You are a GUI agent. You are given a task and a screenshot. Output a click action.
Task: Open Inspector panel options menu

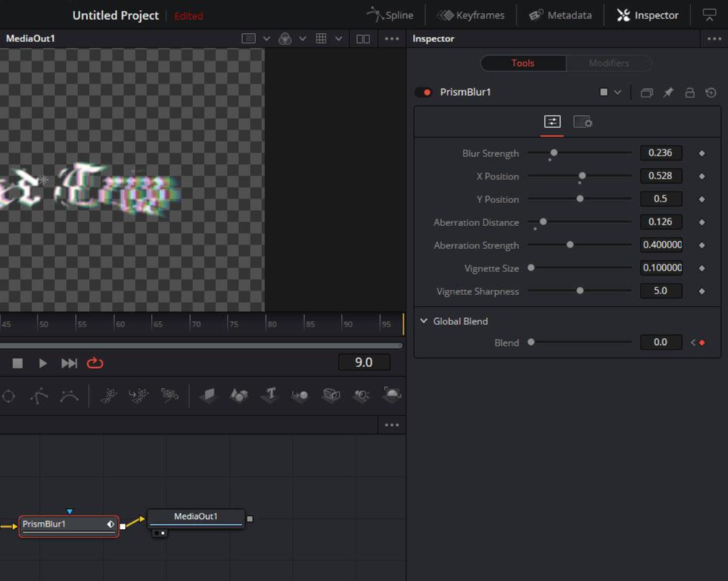tap(714, 38)
